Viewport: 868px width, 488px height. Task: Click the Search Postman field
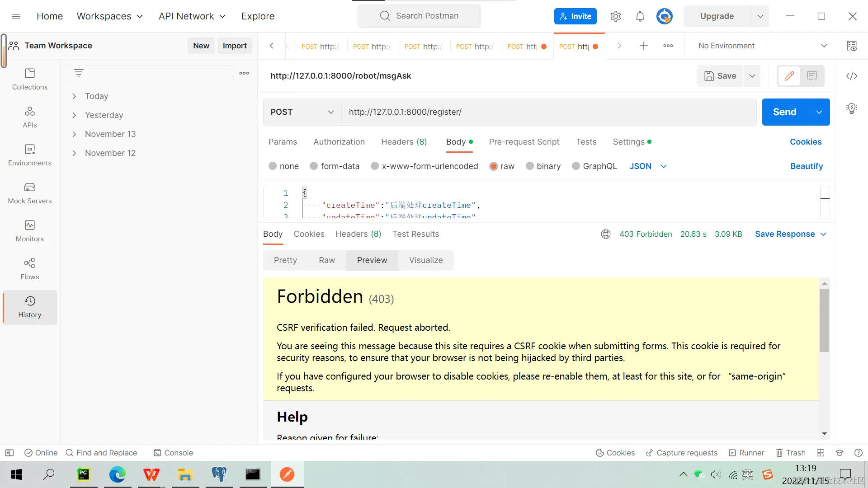click(419, 16)
